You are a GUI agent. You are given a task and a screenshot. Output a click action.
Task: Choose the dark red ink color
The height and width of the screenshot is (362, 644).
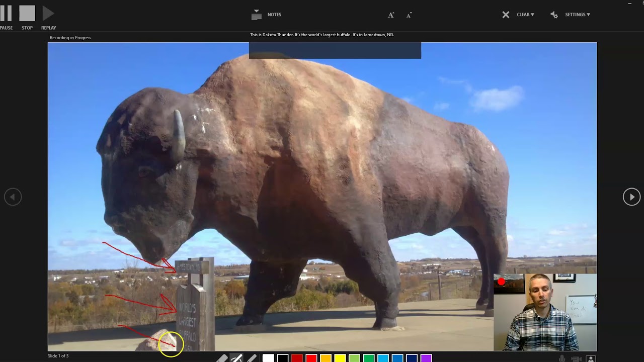click(x=297, y=358)
